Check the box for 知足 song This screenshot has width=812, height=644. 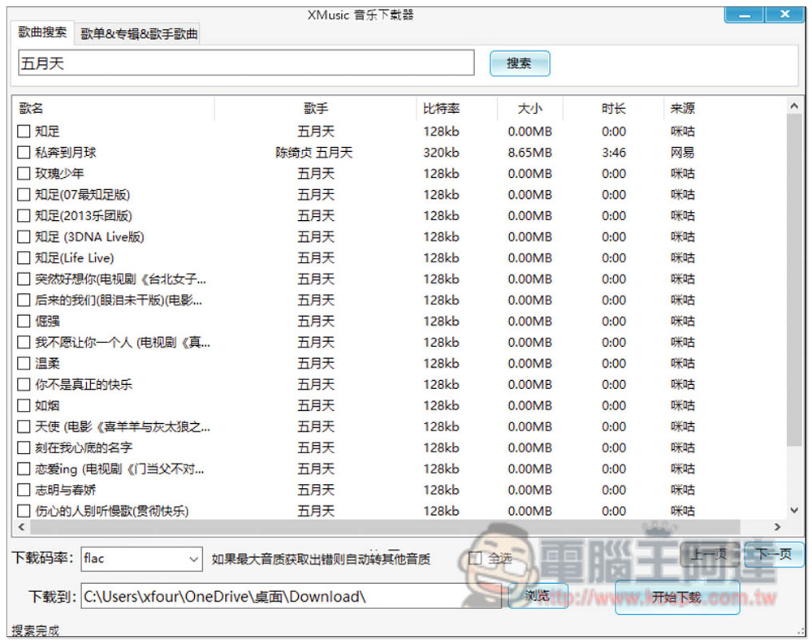(x=24, y=132)
